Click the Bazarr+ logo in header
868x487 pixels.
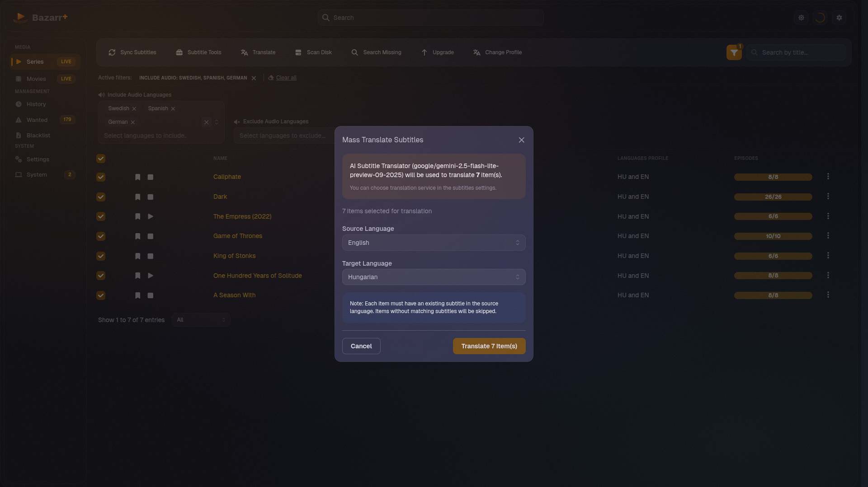point(40,18)
